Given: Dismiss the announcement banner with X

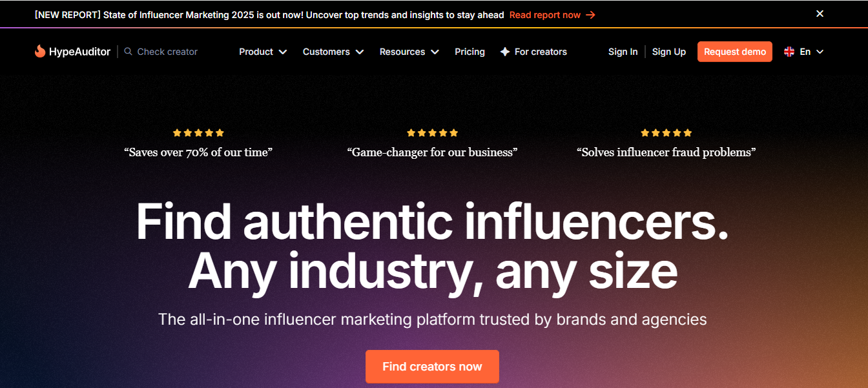Looking at the screenshot, I should 820,14.
